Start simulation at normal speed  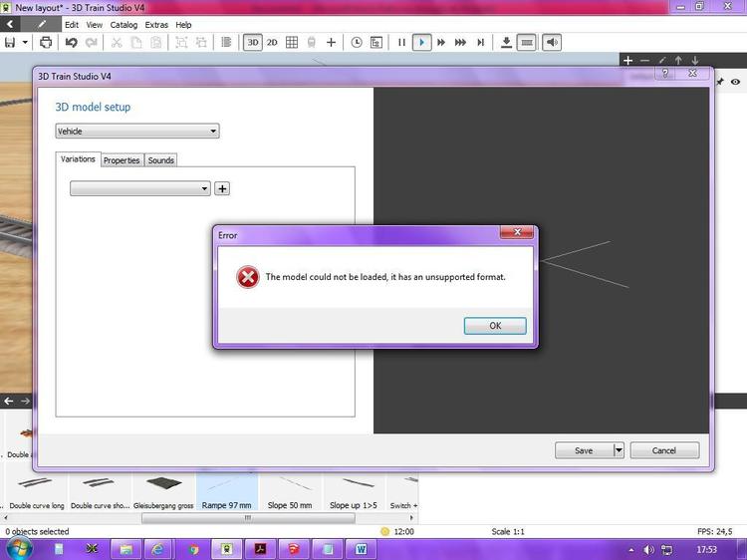point(421,43)
